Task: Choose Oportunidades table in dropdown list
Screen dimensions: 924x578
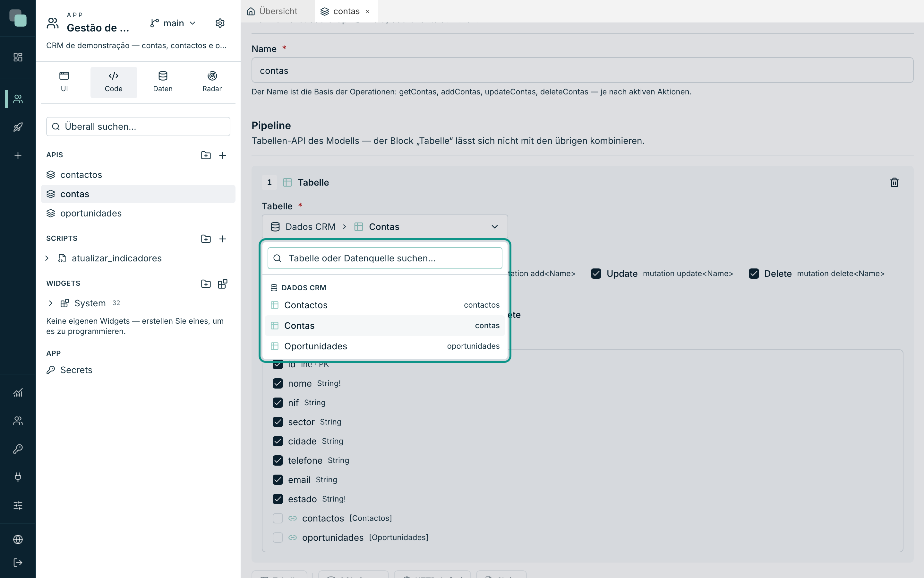Action: [x=384, y=346]
